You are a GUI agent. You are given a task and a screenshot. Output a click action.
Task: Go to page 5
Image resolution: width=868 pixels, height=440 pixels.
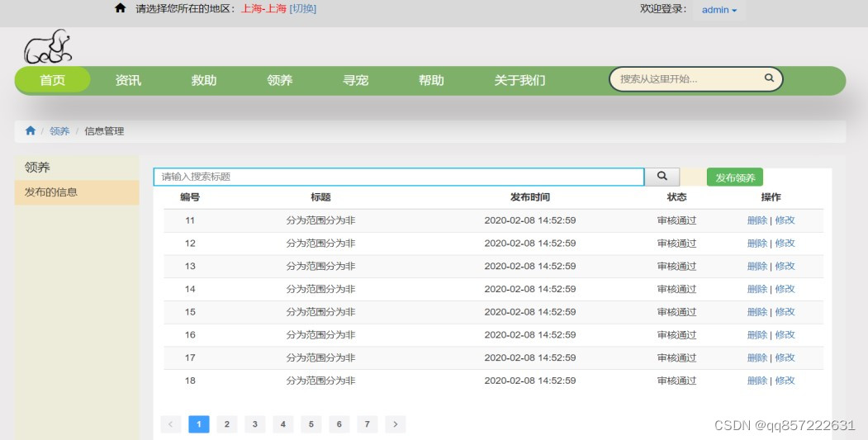point(311,424)
